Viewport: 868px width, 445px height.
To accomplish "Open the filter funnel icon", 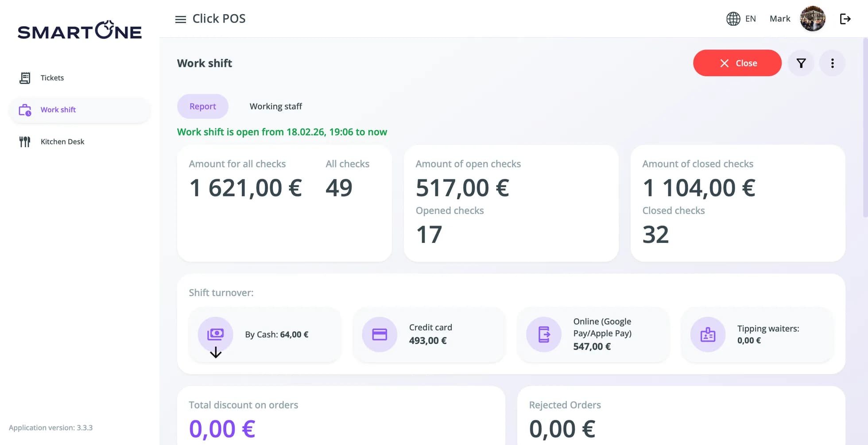I will coord(801,63).
